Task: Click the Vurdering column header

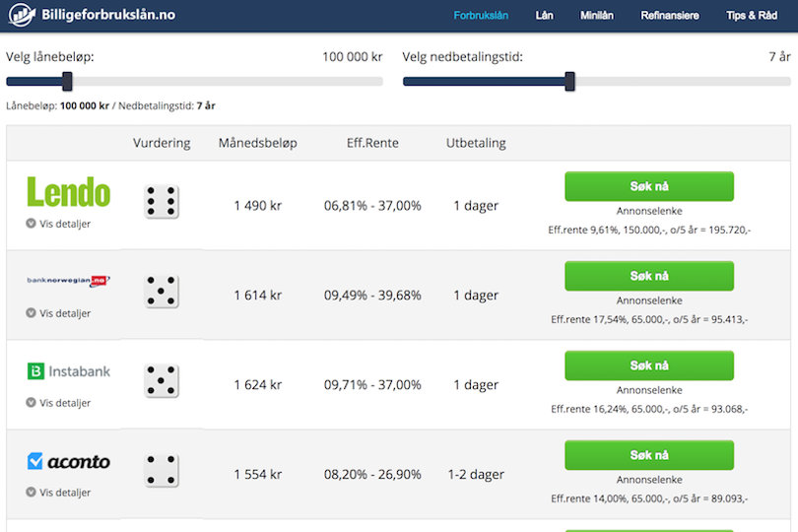Action: coord(162,143)
